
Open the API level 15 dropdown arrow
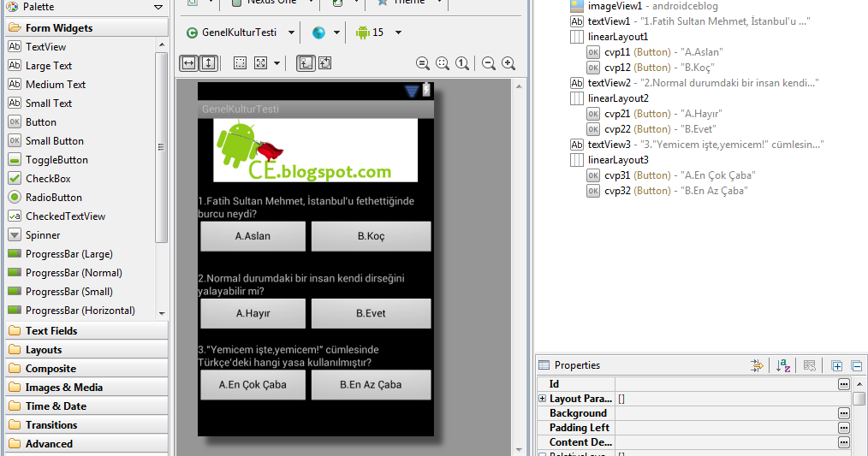tap(398, 33)
